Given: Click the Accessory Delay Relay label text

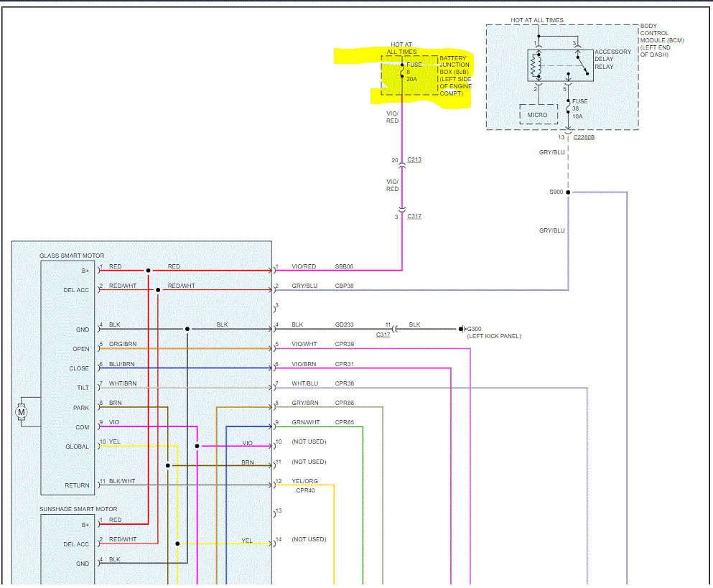Looking at the screenshot, I should [612, 59].
